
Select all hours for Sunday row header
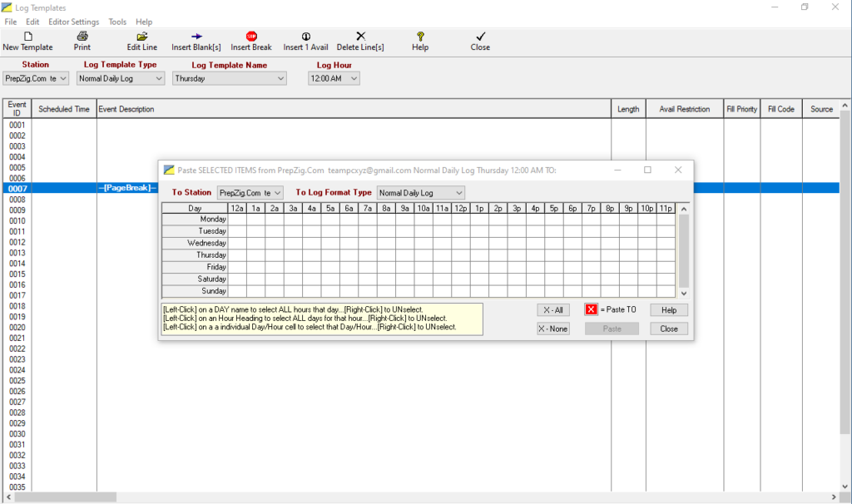[x=195, y=290]
